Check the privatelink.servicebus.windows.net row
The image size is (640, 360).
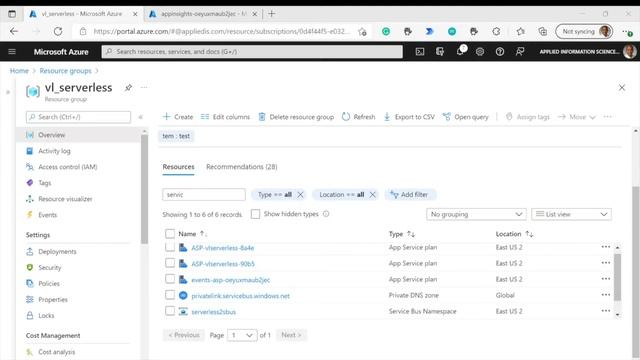click(170, 295)
